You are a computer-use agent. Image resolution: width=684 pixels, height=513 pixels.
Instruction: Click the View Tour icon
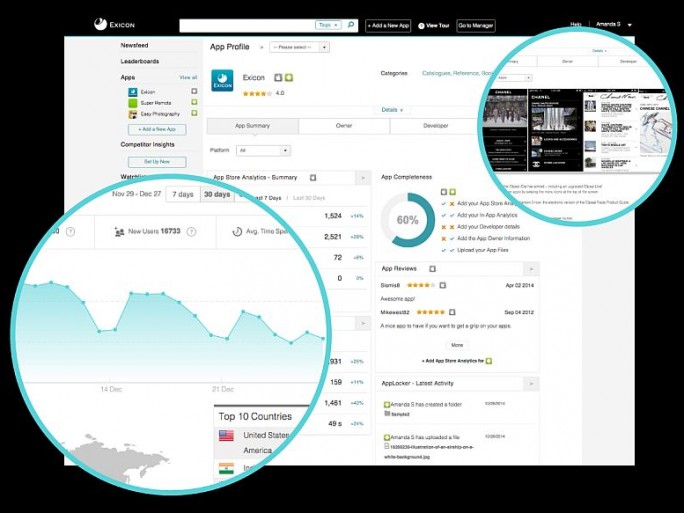click(421, 26)
